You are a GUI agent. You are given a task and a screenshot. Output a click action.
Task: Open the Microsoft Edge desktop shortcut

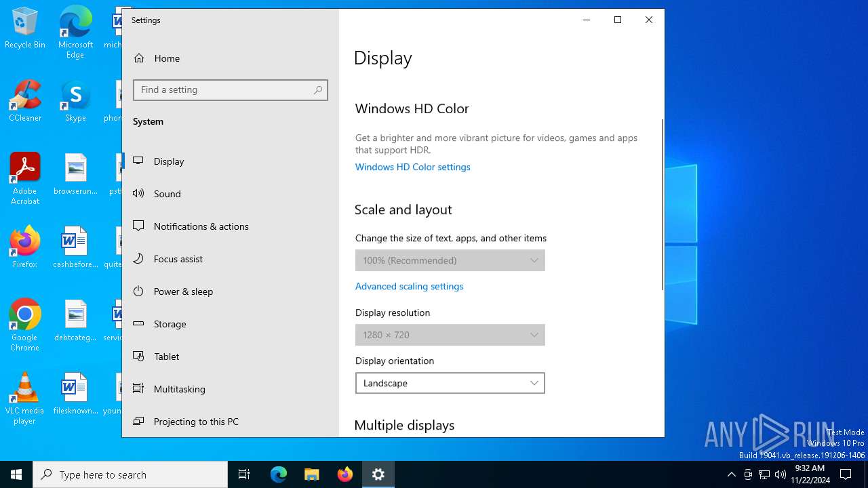(75, 33)
